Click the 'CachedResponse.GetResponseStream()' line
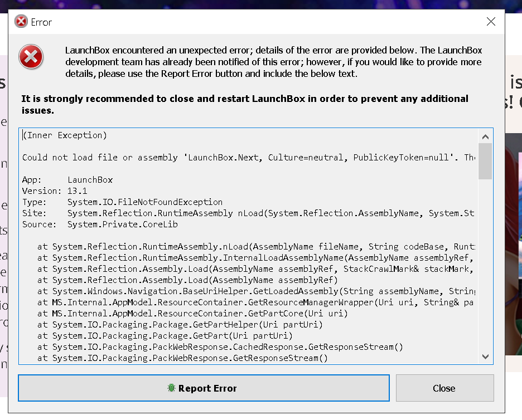The image size is (522, 420). pyautogui.click(x=220, y=347)
